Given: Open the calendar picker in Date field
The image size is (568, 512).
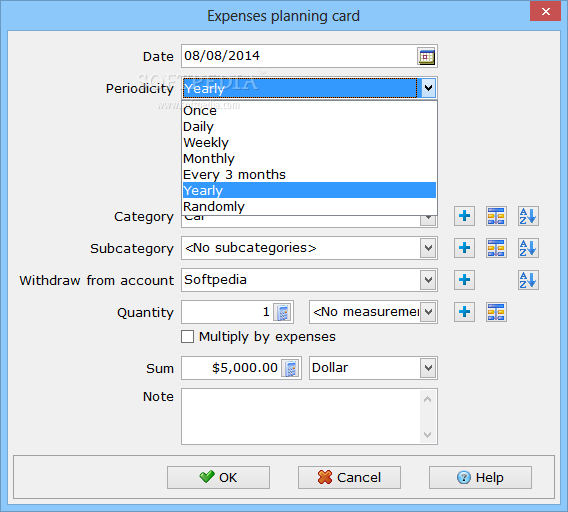Looking at the screenshot, I should [426, 57].
